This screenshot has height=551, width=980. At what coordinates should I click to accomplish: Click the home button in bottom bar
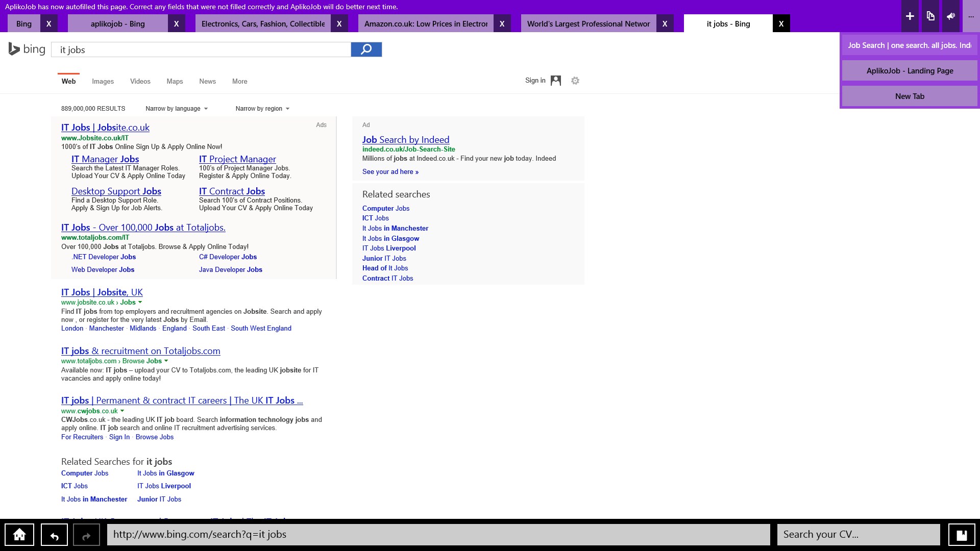19,535
